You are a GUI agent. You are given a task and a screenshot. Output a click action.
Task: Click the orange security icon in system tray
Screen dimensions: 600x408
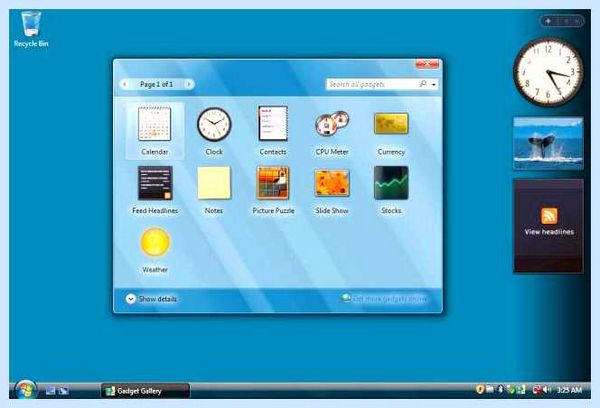480,390
